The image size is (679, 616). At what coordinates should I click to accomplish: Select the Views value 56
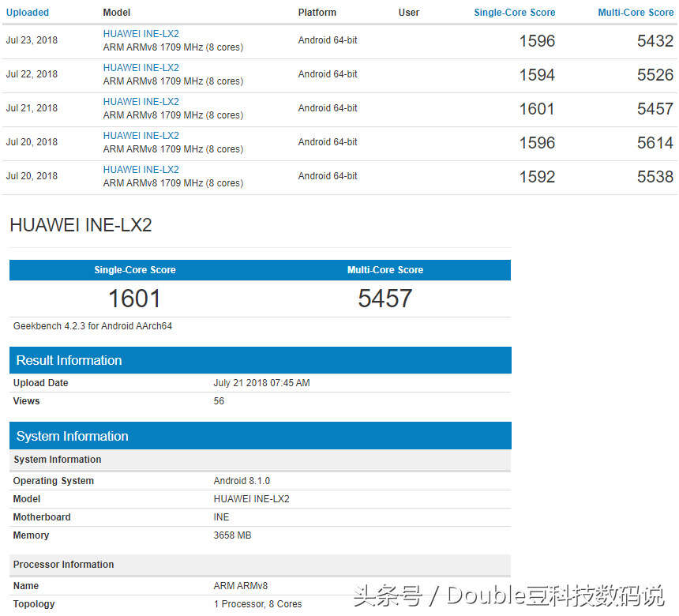219,401
